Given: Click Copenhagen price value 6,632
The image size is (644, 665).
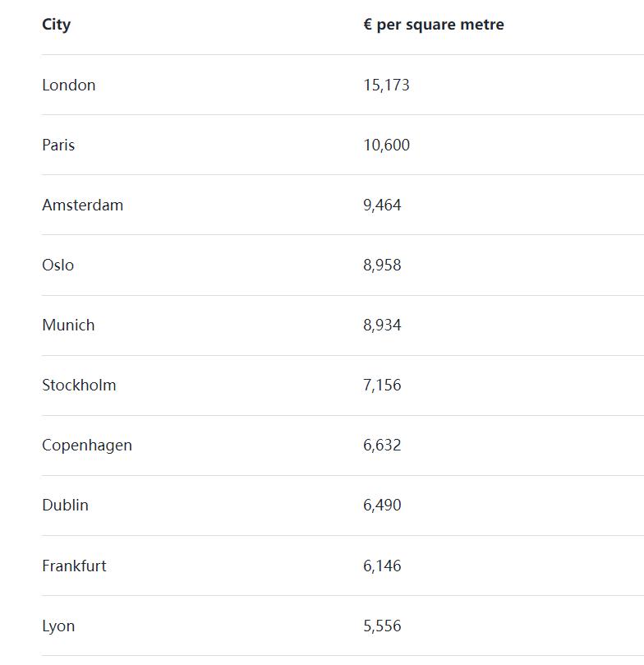Looking at the screenshot, I should (x=382, y=446).
